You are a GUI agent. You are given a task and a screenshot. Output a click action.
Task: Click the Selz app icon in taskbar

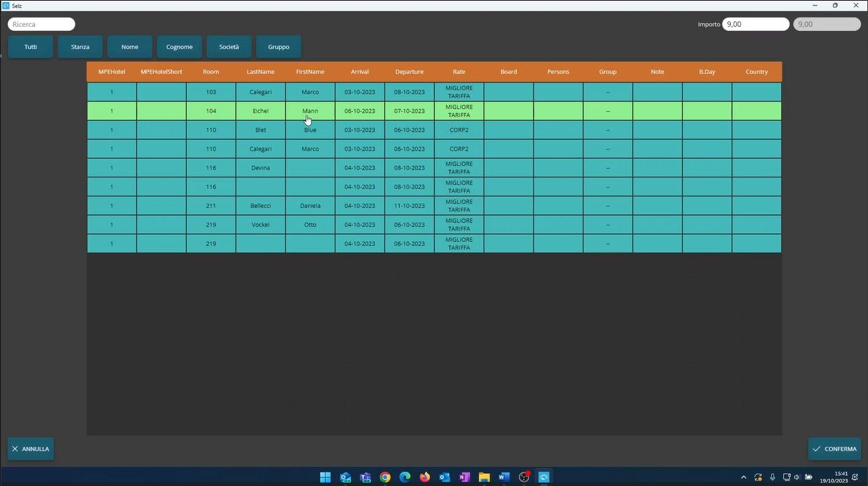(x=544, y=477)
